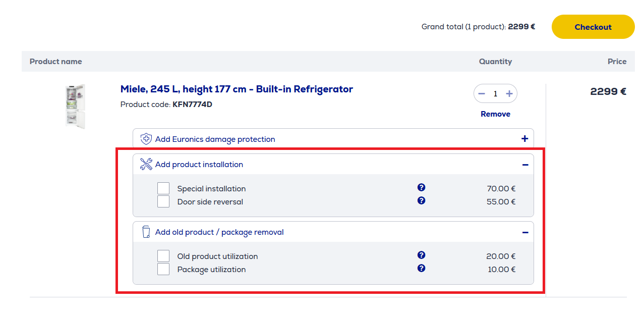This screenshot has width=644, height=312.
Task: Decrease quantity with the minus button
Action: point(482,93)
